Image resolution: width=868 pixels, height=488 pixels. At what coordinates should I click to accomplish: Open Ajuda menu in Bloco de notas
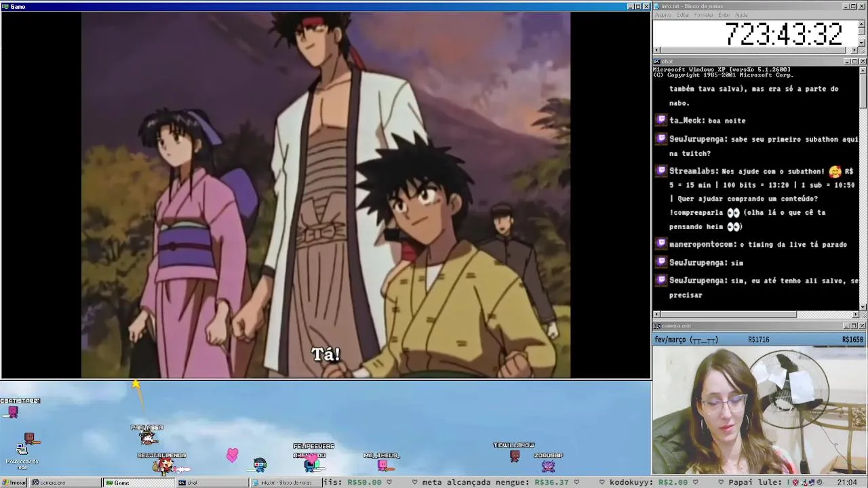pyautogui.click(x=741, y=15)
